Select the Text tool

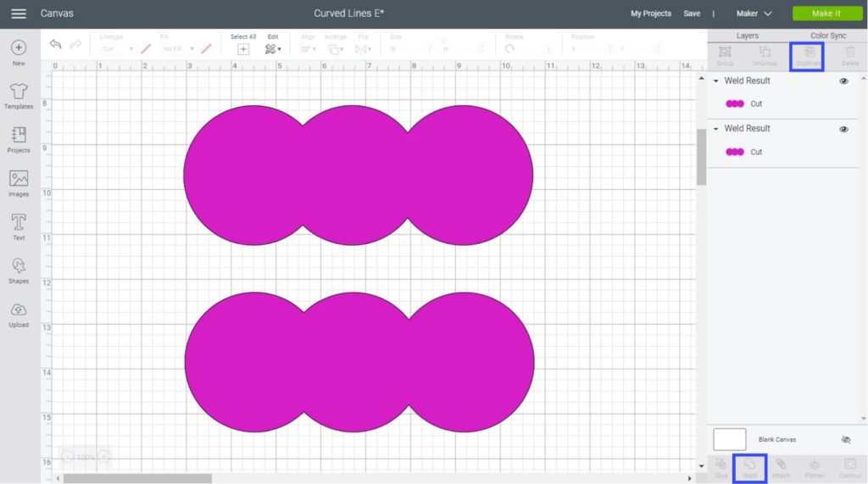19,223
